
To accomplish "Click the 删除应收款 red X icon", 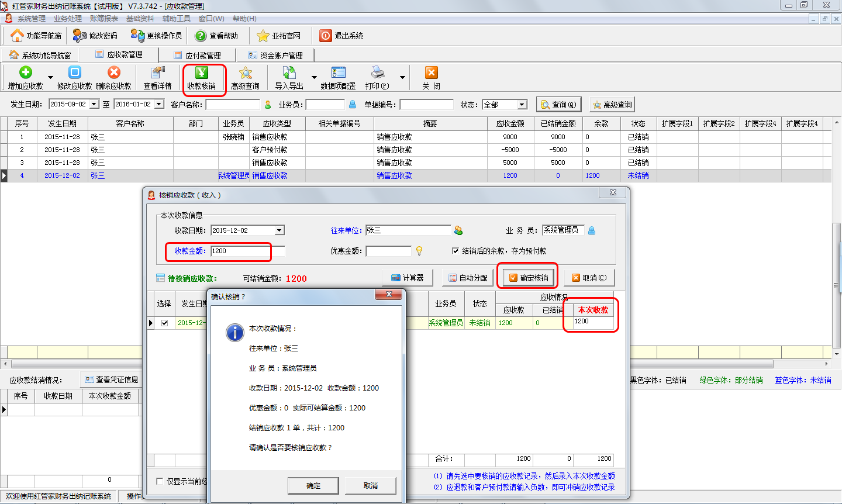I will (114, 73).
